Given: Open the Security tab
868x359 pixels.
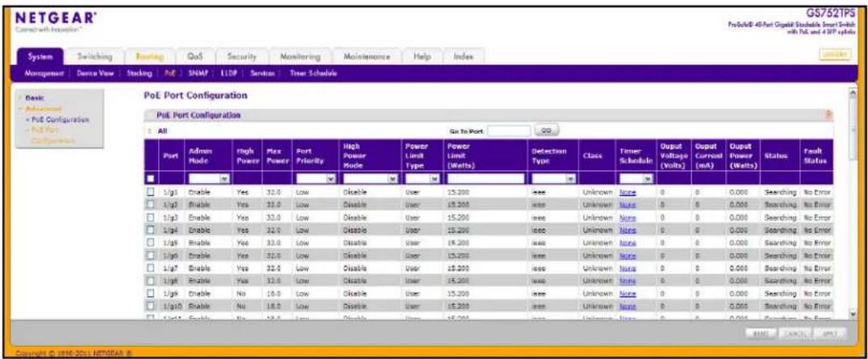Looking at the screenshot, I should [241, 56].
